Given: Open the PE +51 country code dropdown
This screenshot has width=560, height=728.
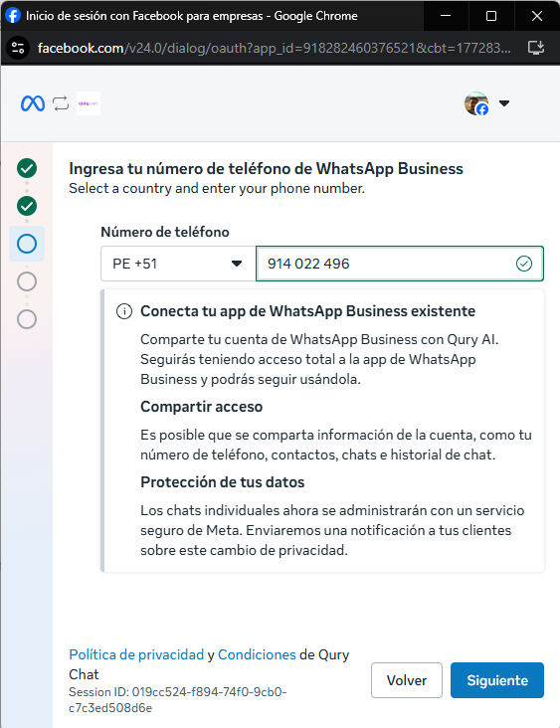Looking at the screenshot, I should [x=178, y=264].
